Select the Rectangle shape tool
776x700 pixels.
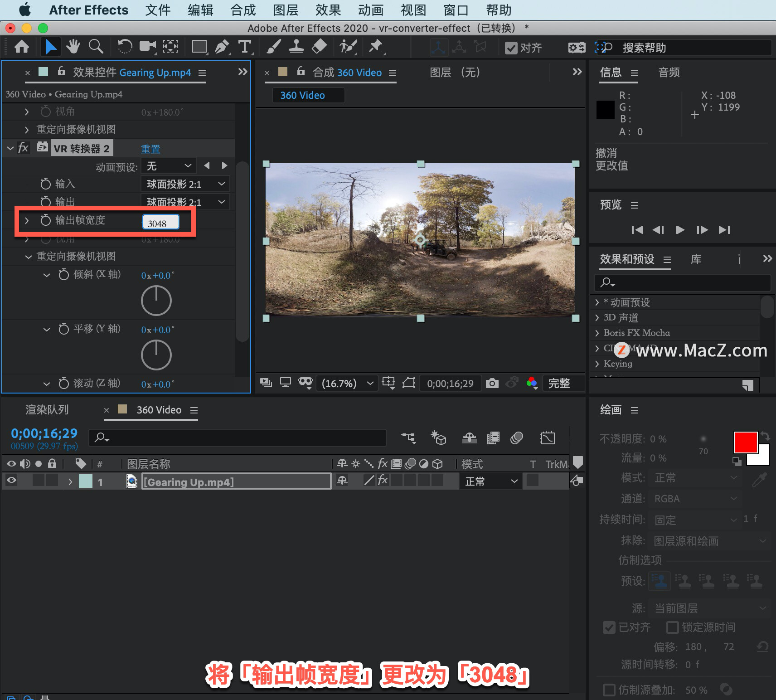point(199,47)
